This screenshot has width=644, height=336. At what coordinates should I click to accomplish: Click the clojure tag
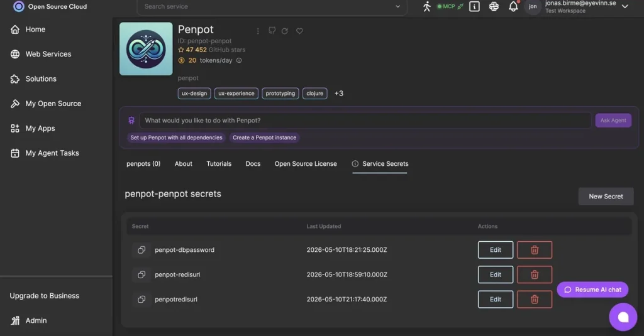[314, 94]
